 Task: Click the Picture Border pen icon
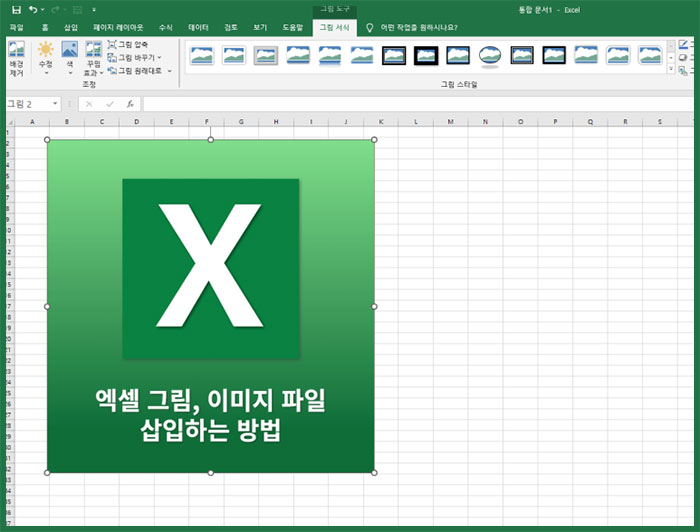pos(683,44)
